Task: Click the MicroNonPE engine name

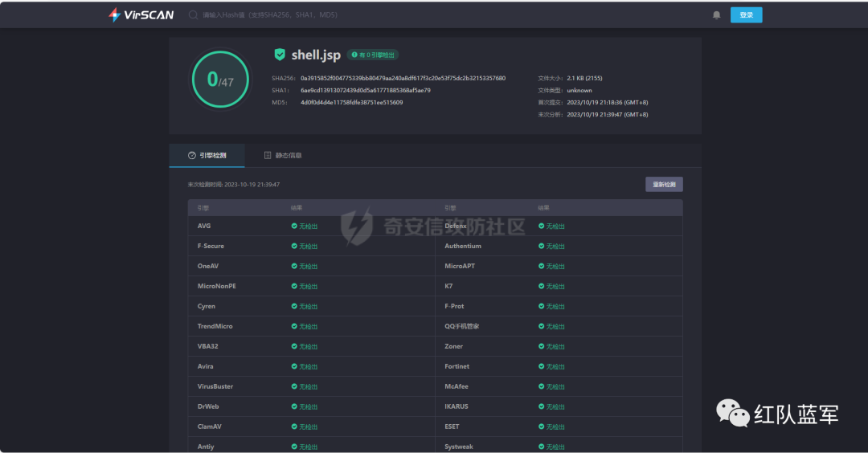Action: [x=216, y=286]
